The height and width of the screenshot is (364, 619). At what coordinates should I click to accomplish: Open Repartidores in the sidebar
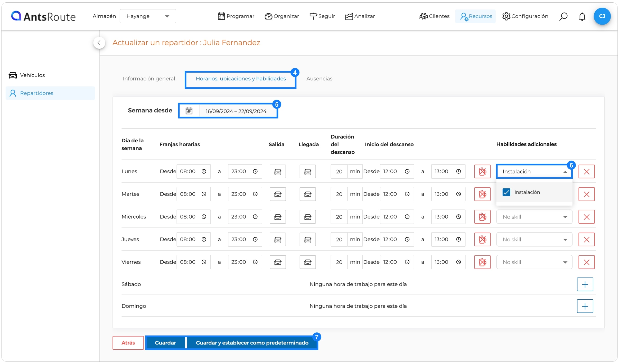point(50,93)
